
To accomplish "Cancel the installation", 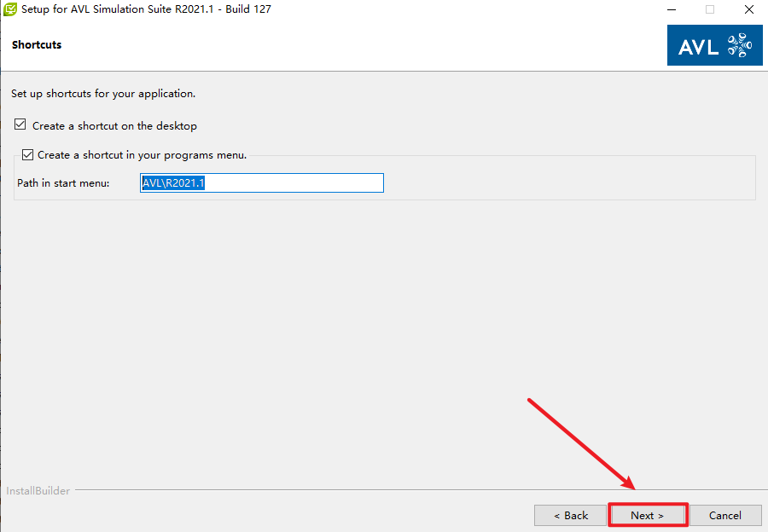I will point(724,515).
